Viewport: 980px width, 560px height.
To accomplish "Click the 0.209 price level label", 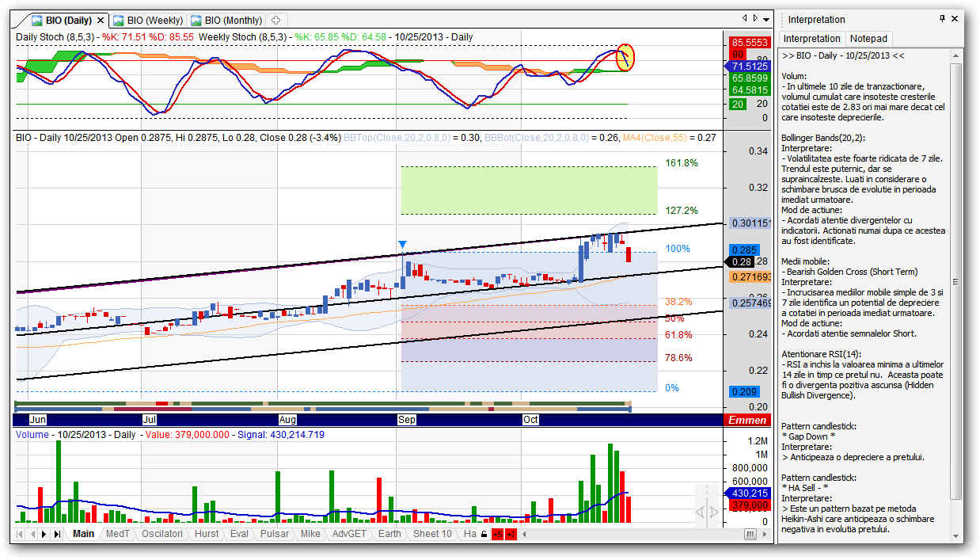I will click(744, 391).
